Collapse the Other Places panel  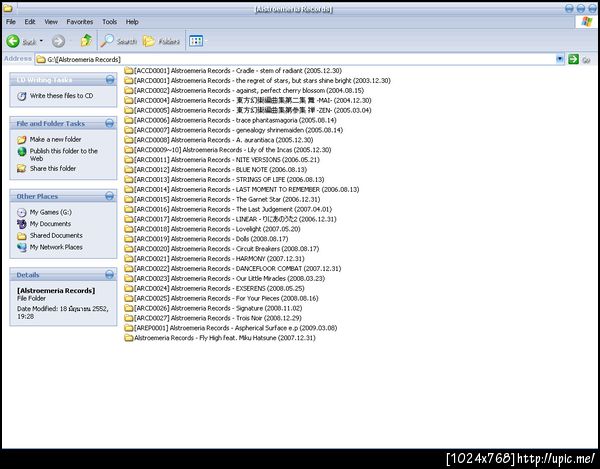110,196
